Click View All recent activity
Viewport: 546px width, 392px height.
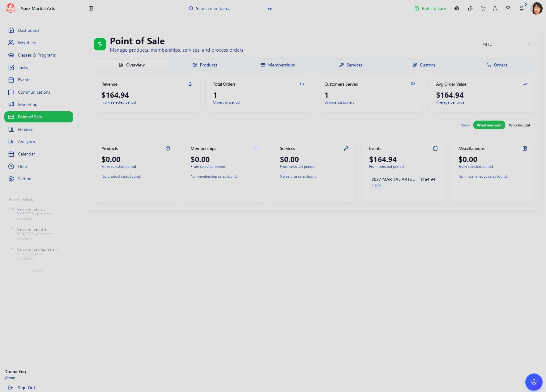(39, 270)
